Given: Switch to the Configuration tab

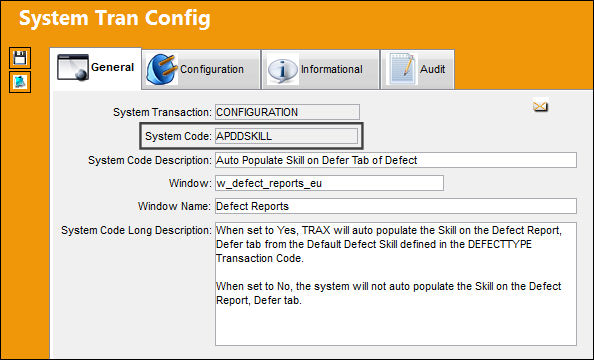Looking at the screenshot, I should coord(201,70).
